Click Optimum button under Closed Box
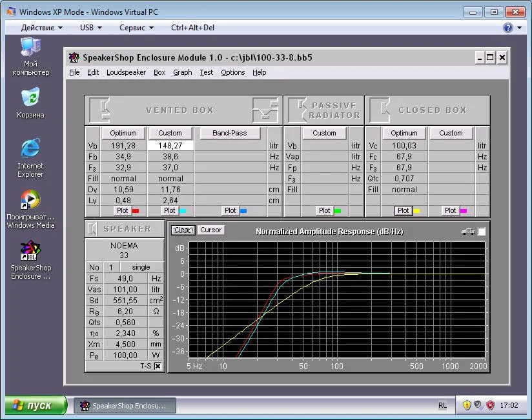 (x=404, y=133)
